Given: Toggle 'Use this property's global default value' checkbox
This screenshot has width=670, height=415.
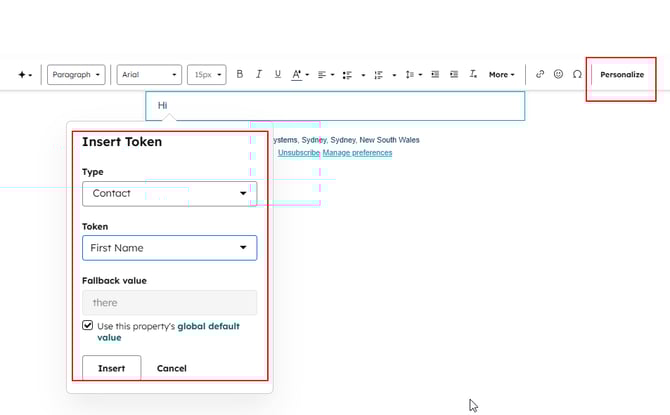Looking at the screenshot, I should click(x=88, y=326).
